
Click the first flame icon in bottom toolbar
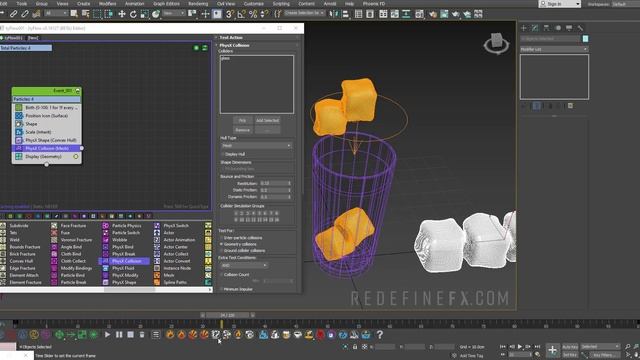click(170, 335)
